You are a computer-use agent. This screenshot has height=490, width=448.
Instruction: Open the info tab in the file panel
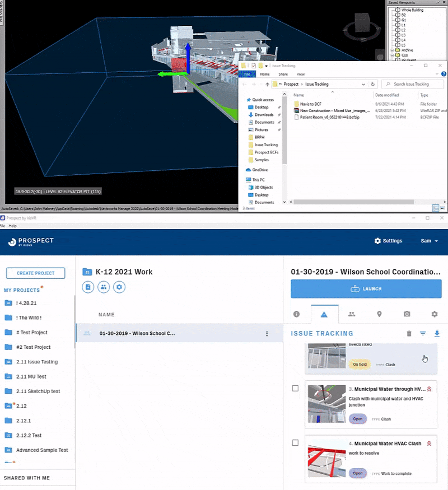coord(296,314)
